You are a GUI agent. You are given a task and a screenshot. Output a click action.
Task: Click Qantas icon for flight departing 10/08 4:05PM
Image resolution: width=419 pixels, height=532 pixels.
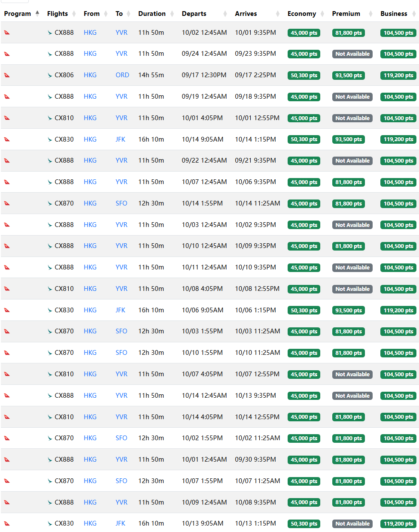[x=7, y=289]
